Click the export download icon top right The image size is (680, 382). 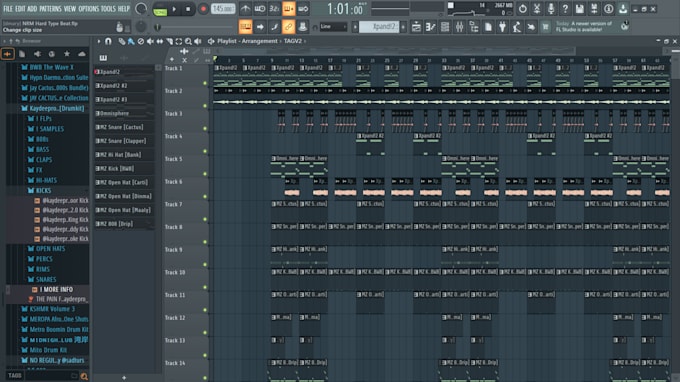coord(623,9)
